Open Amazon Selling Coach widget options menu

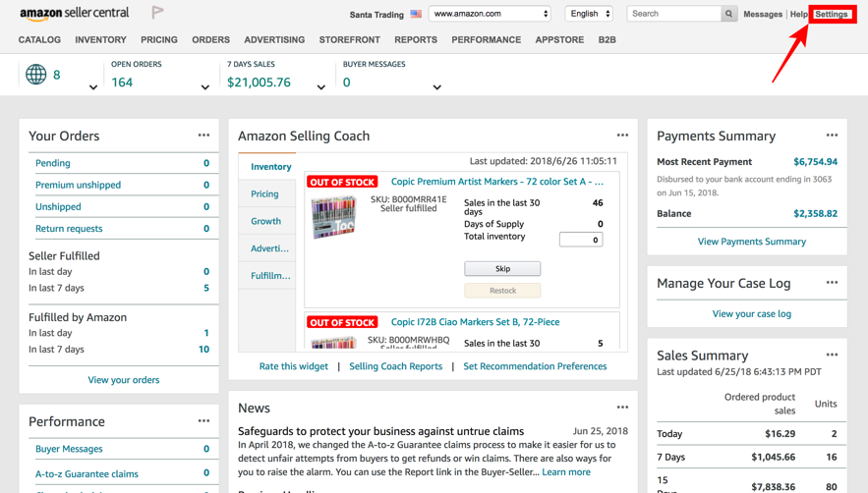click(x=623, y=135)
